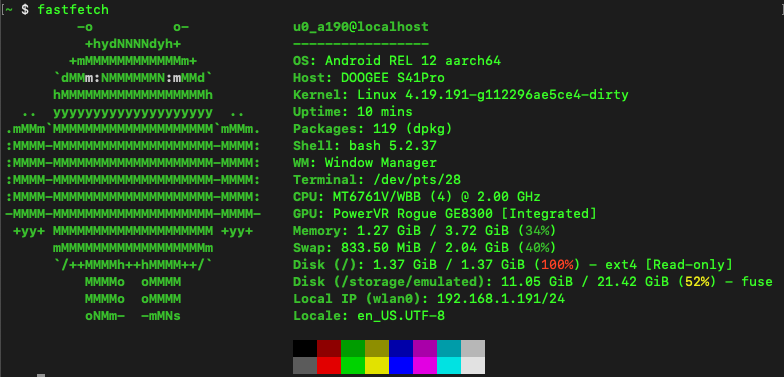
Task: Click the u0_a190@localhost header text
Action: coord(360,26)
